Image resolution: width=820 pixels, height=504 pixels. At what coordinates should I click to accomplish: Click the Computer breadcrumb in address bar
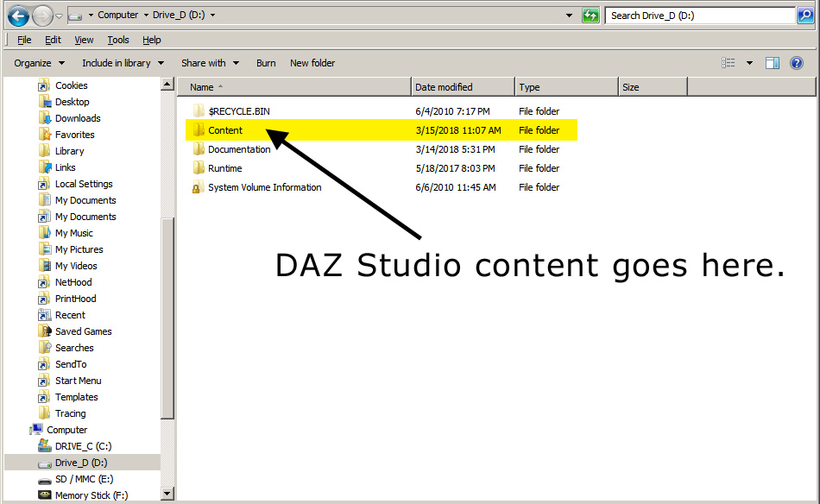(x=117, y=16)
